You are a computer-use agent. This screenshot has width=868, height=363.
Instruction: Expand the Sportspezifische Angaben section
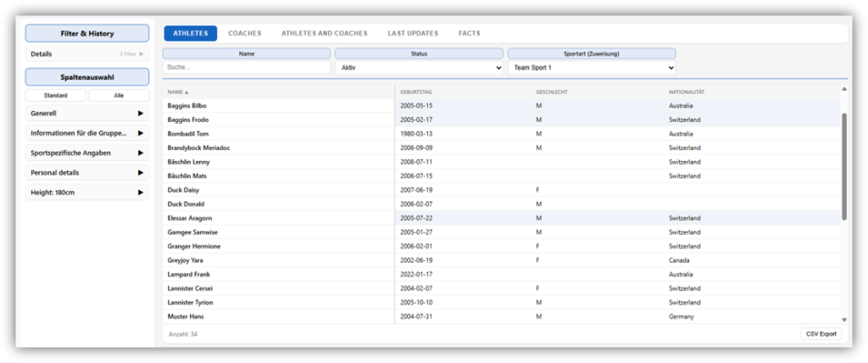pyautogui.click(x=140, y=154)
